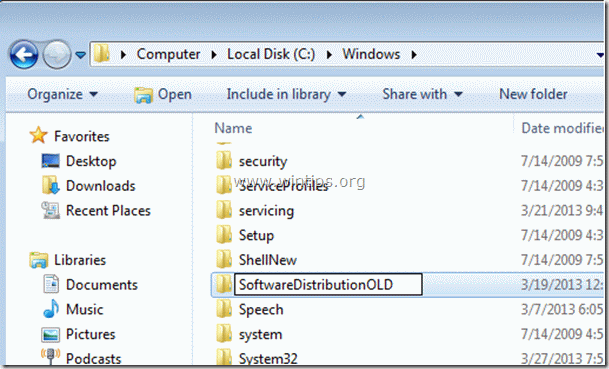This screenshot has height=369, width=609.
Task: Expand the arrow after Computer in the address bar
Action: 214,55
